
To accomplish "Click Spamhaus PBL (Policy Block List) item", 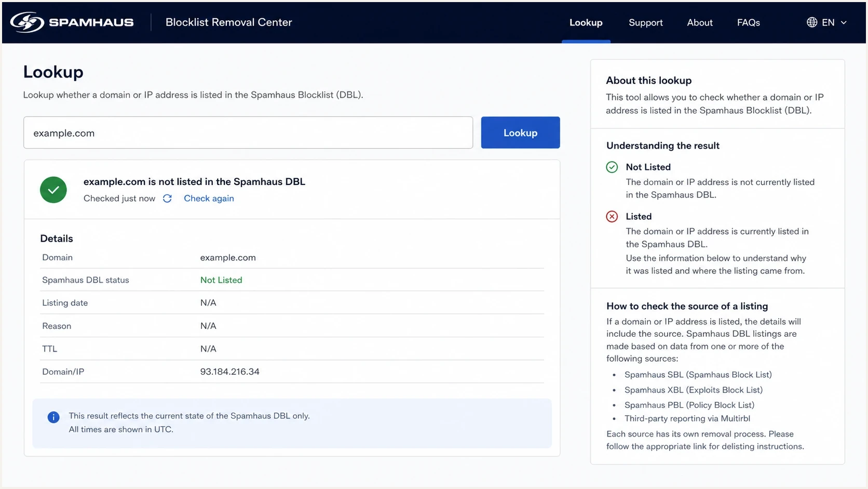I will coord(689,405).
